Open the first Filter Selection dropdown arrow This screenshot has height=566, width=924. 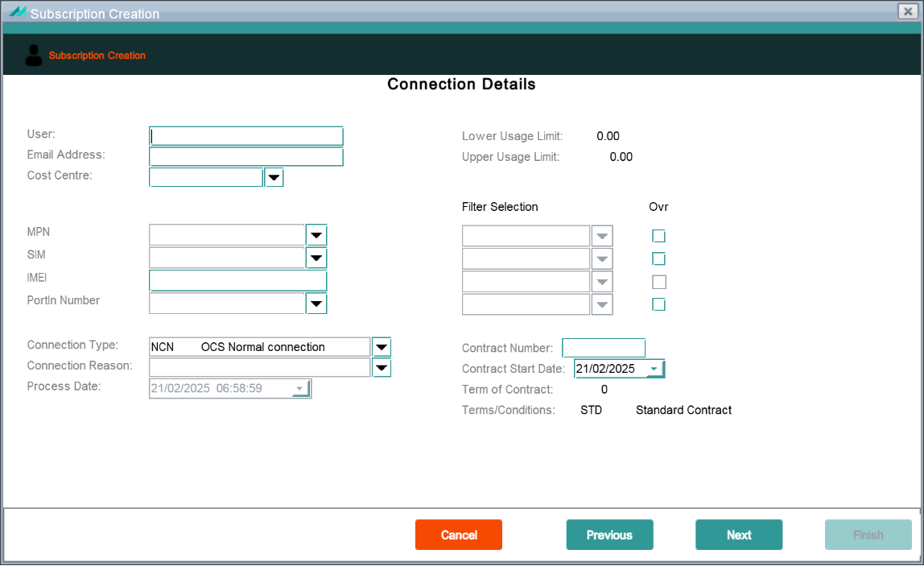tap(602, 237)
